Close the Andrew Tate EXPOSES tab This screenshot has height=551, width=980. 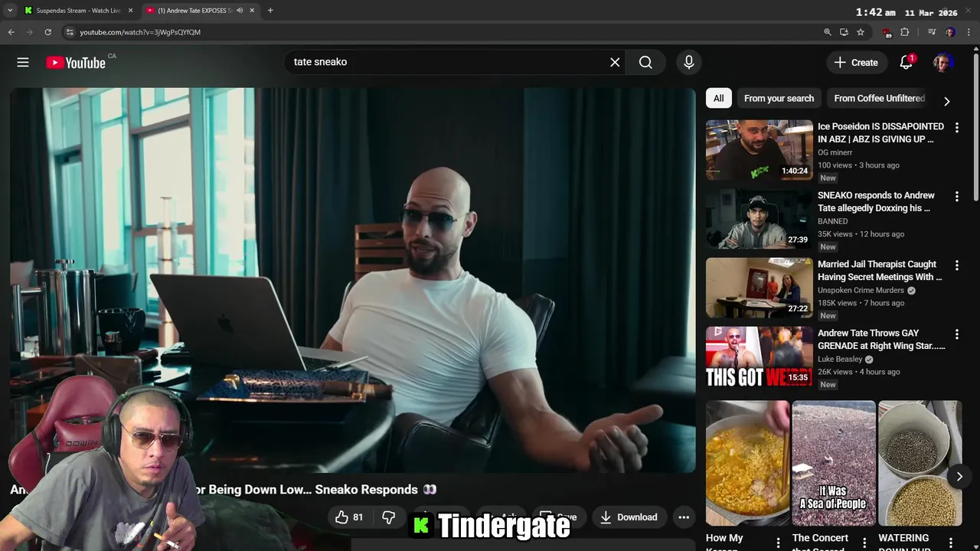pos(252,11)
